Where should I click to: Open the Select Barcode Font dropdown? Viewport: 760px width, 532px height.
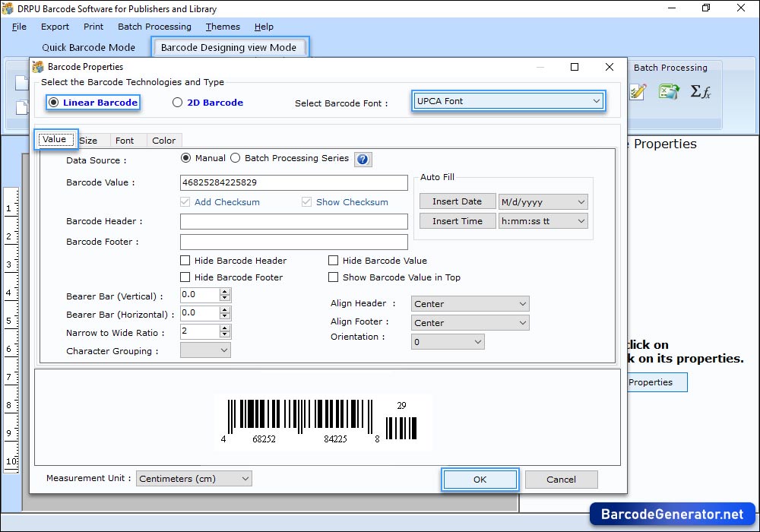pos(597,100)
